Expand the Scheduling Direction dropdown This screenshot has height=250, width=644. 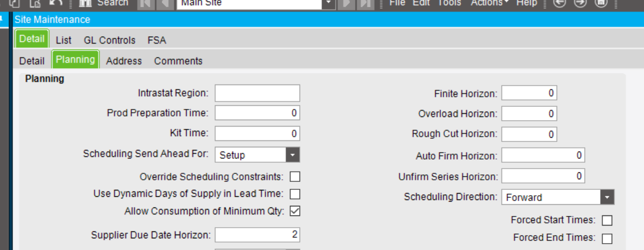click(607, 197)
